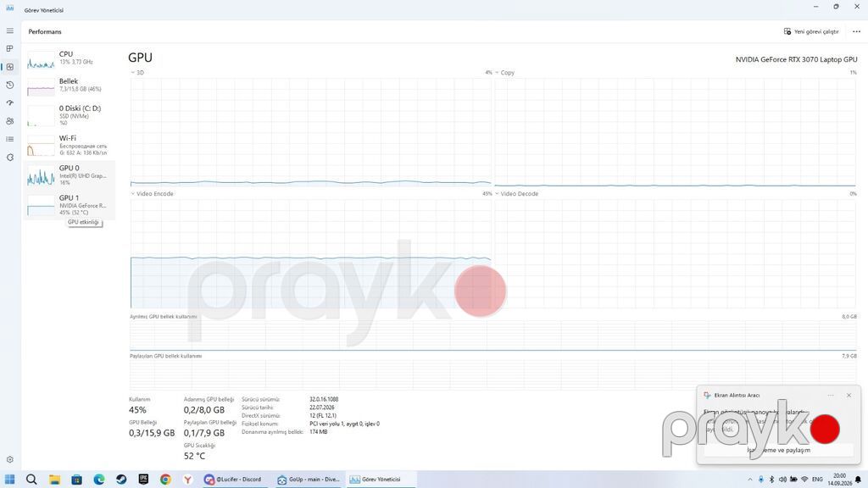Select the Performance page icon in sidebar

pyautogui.click(x=10, y=67)
